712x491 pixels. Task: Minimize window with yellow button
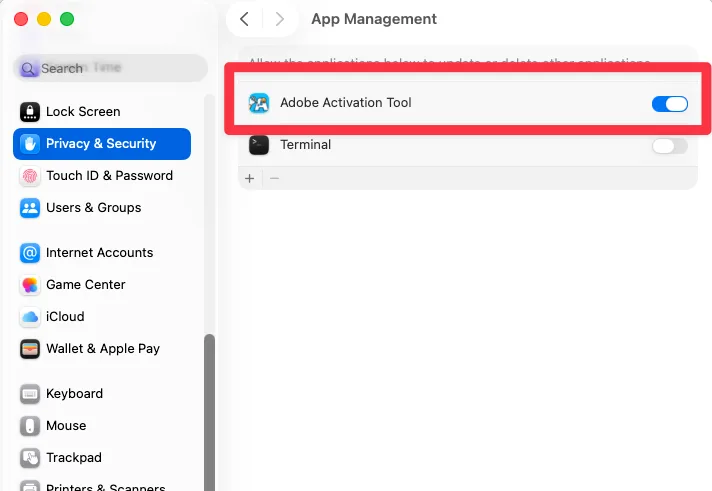tap(44, 19)
